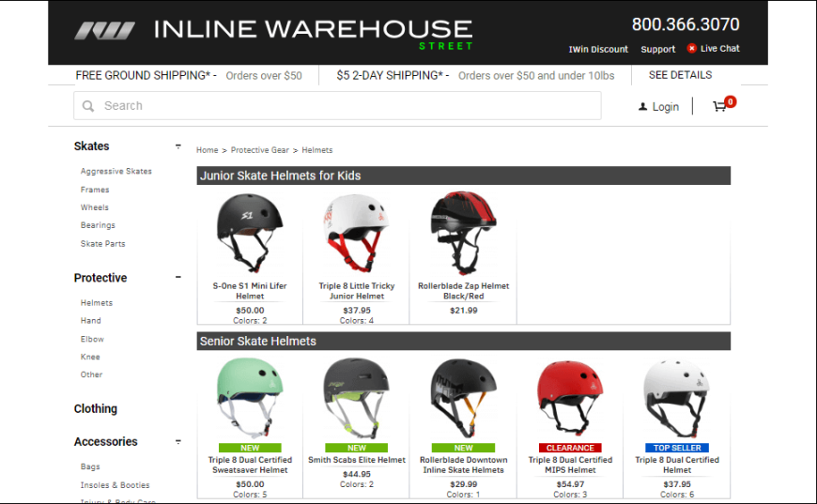817x504 pixels.
Task: Open the Clothing category
Action: point(96,408)
